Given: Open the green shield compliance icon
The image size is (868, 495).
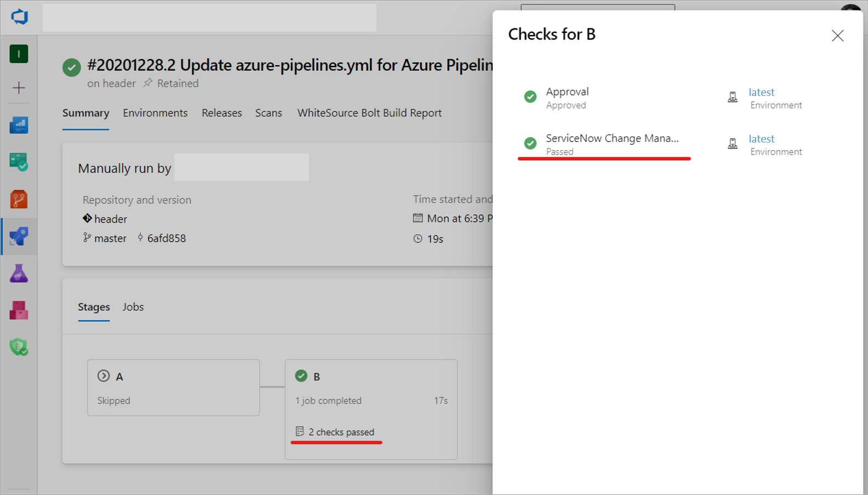Looking at the screenshot, I should click(19, 347).
